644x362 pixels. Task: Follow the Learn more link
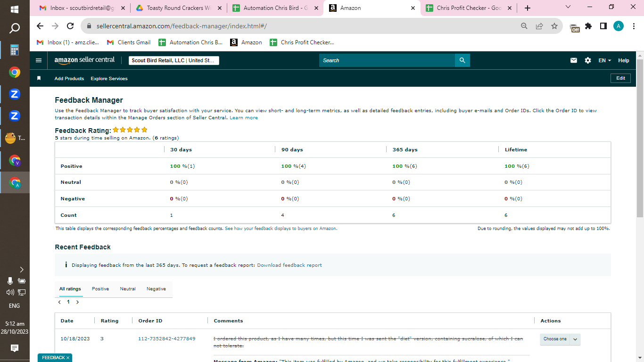pyautogui.click(x=244, y=118)
